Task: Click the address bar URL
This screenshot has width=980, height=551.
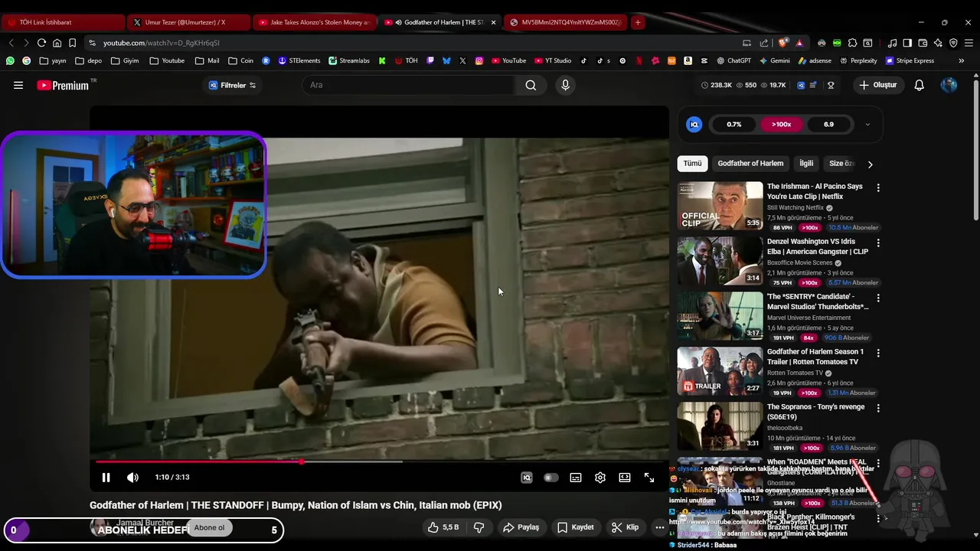Action: [x=162, y=43]
